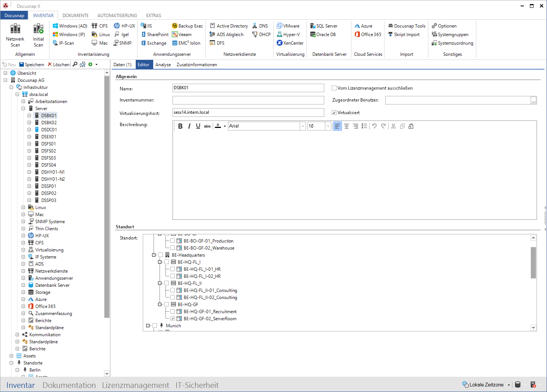Open DHCP inventory scan
This screenshot has width=547, height=392.
pyautogui.click(x=261, y=35)
